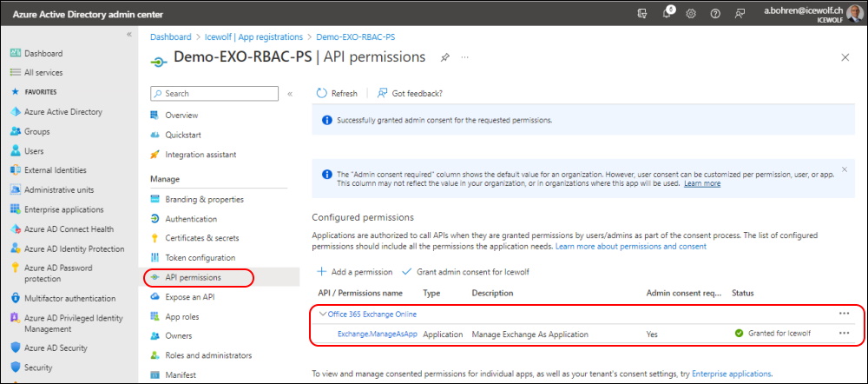Open notifications bell icon
The width and height of the screenshot is (868, 384).
667,14
